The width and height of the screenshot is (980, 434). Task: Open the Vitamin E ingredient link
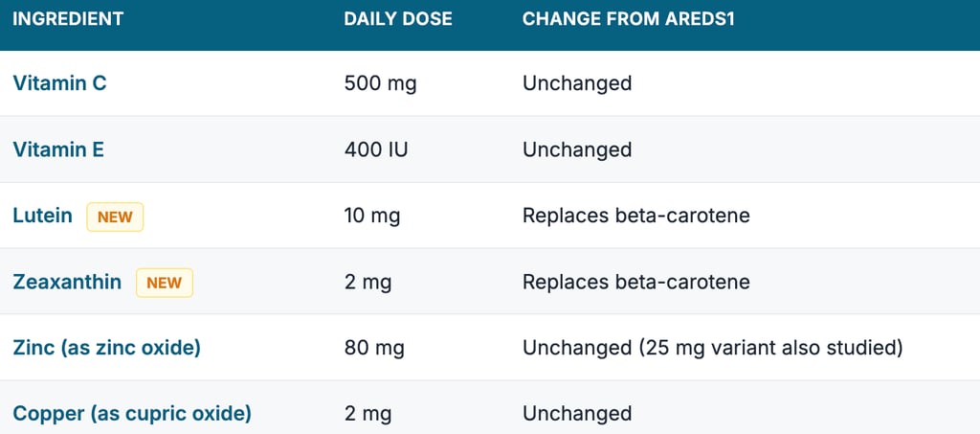coord(58,149)
